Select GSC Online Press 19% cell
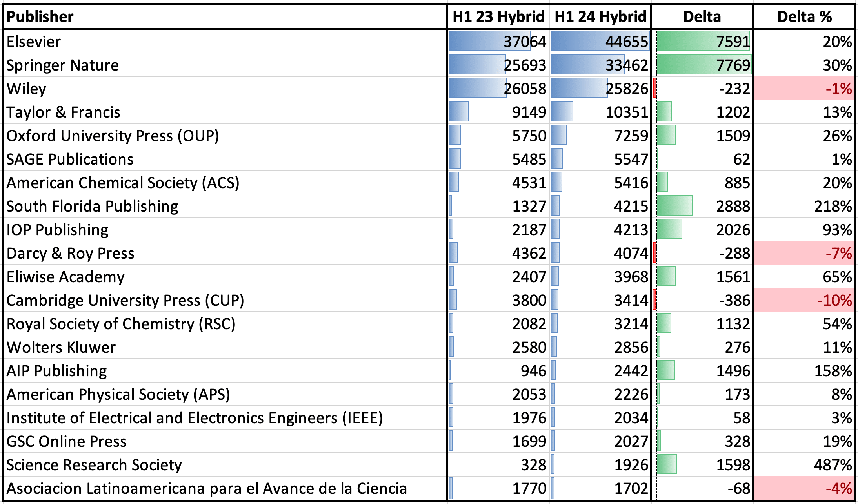The width and height of the screenshot is (858, 504). [x=804, y=441]
